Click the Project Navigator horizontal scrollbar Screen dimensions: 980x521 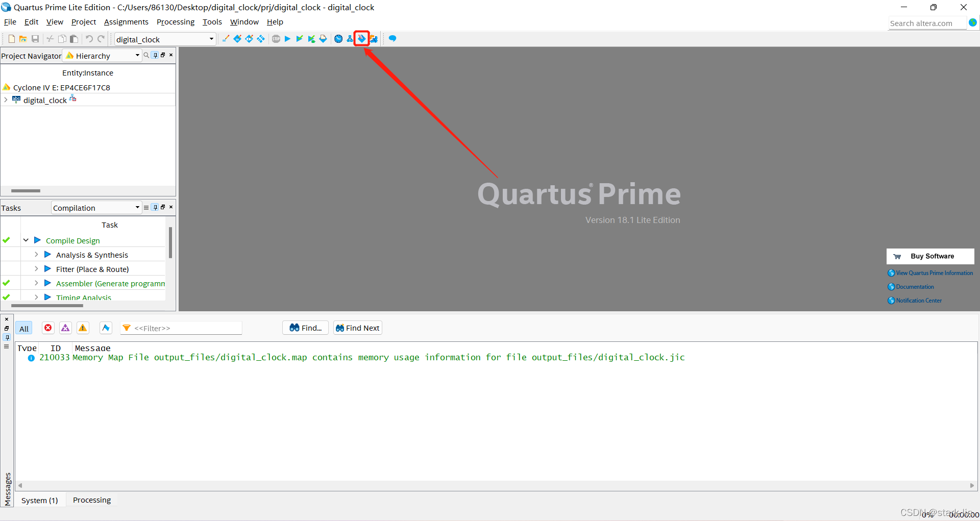(26, 191)
